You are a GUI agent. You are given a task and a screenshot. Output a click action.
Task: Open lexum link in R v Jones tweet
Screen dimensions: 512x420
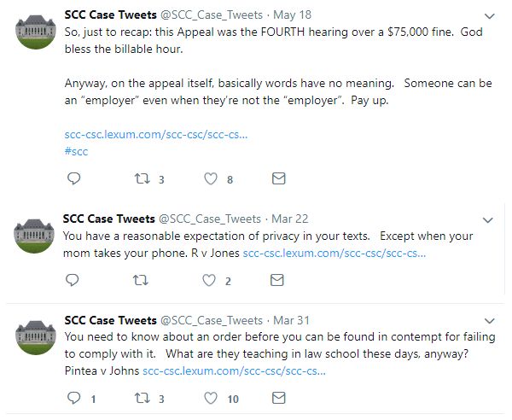334,254
